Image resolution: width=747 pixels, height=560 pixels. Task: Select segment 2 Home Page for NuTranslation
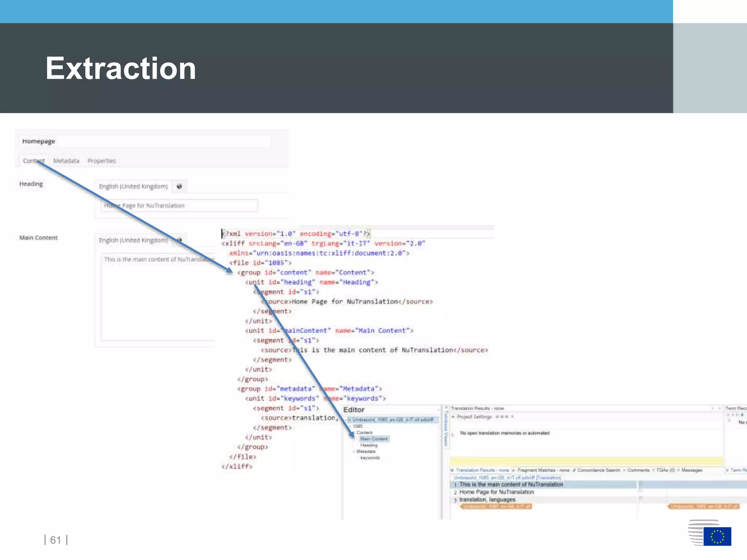coord(496,492)
